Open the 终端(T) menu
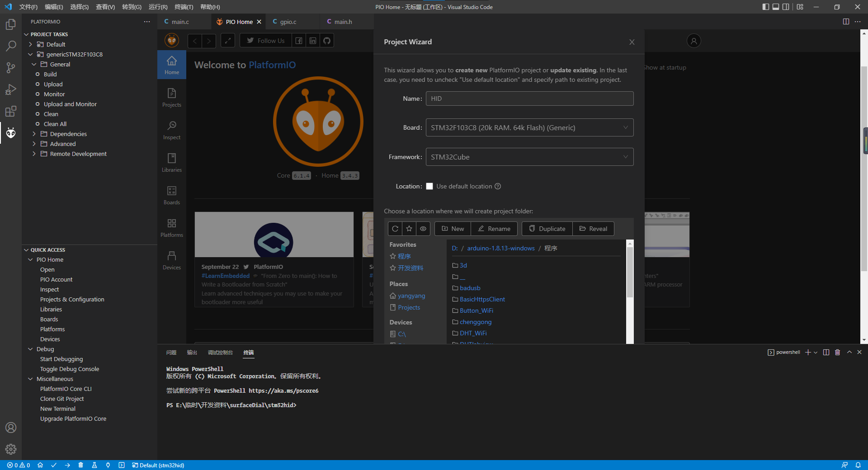 click(184, 7)
